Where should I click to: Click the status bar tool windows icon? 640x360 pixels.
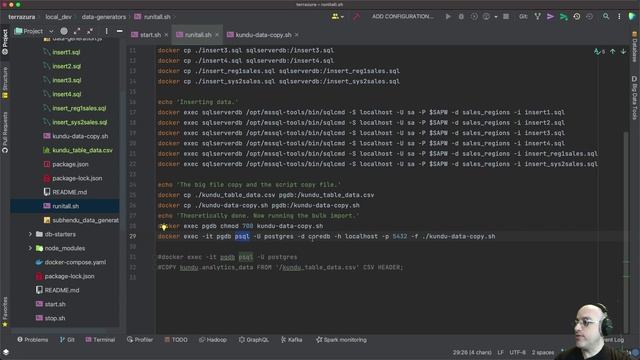tap(6, 352)
